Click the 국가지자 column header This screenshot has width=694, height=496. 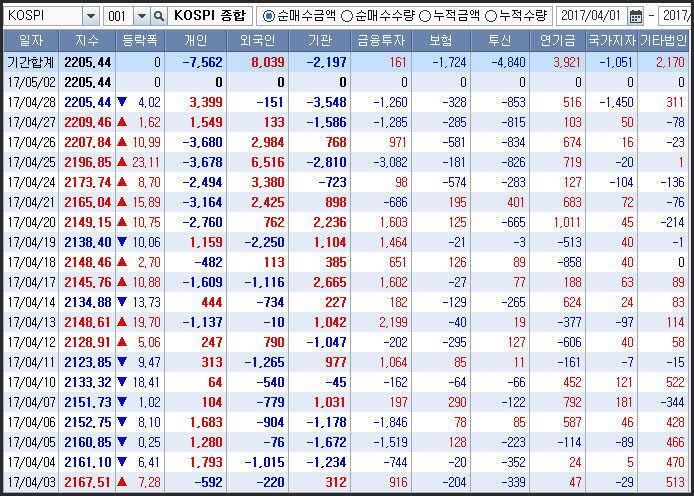point(611,41)
